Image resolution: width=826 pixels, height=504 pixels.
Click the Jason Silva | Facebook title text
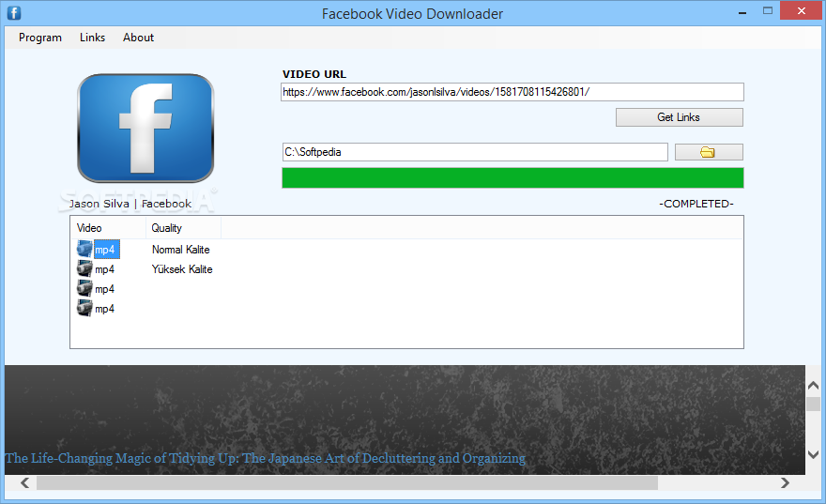[x=130, y=204]
